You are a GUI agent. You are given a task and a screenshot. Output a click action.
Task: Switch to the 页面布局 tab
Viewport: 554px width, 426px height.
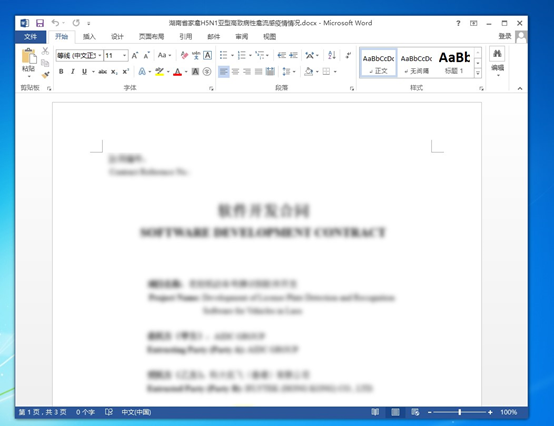[151, 36]
